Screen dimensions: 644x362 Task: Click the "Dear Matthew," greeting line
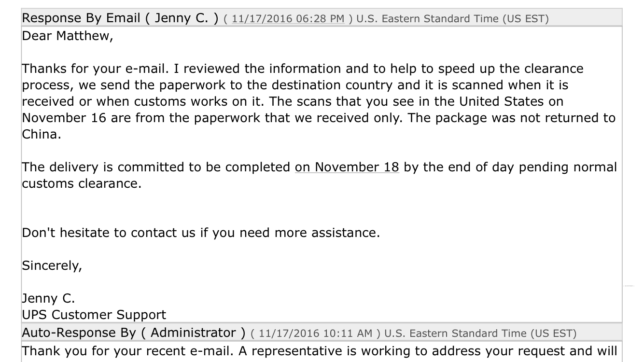(x=68, y=37)
